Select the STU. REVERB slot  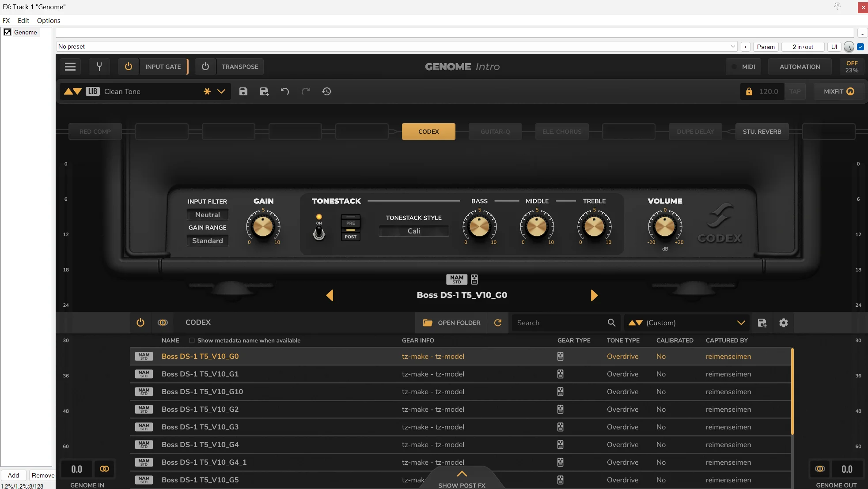(762, 132)
